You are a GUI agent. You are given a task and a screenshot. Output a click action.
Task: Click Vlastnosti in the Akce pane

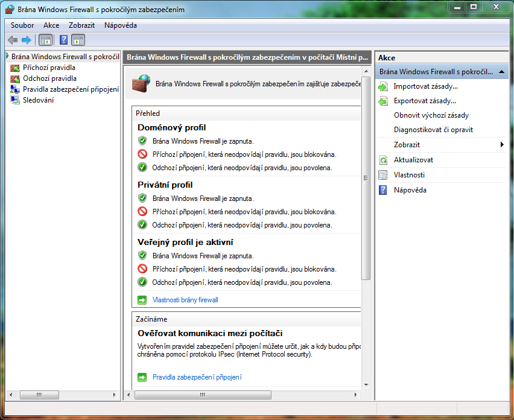click(409, 175)
